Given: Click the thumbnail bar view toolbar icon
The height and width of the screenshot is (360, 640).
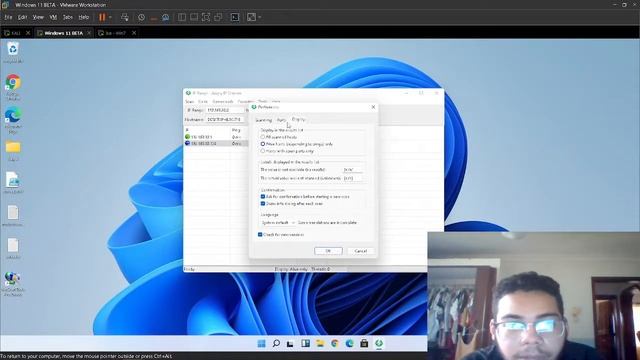Looking at the screenshot, I should pos(194,17).
